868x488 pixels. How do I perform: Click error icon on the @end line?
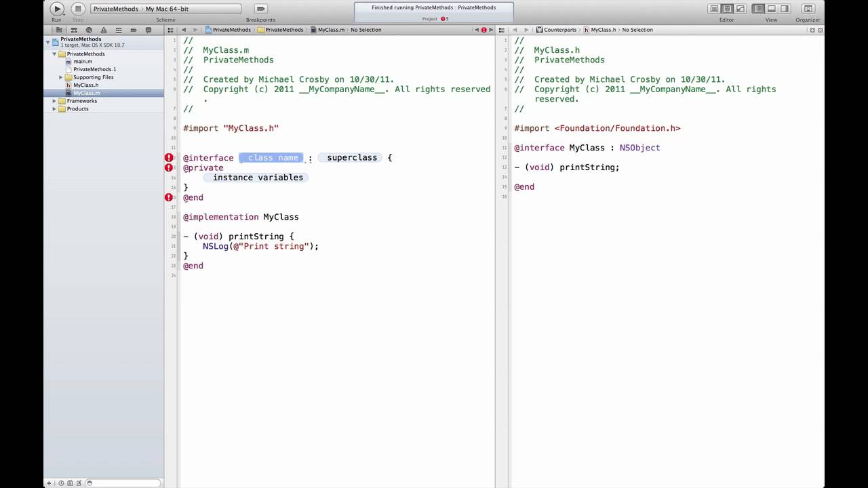169,197
